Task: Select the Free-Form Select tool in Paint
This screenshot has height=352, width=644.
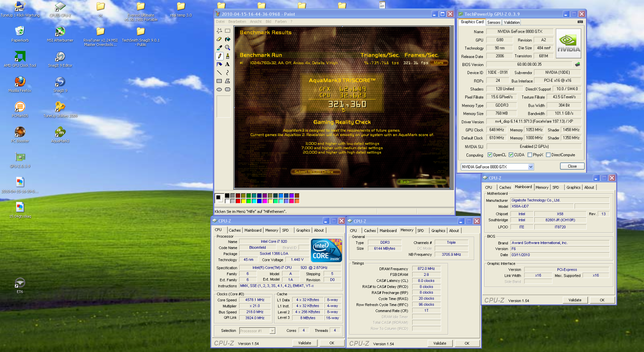Action: pyautogui.click(x=219, y=31)
